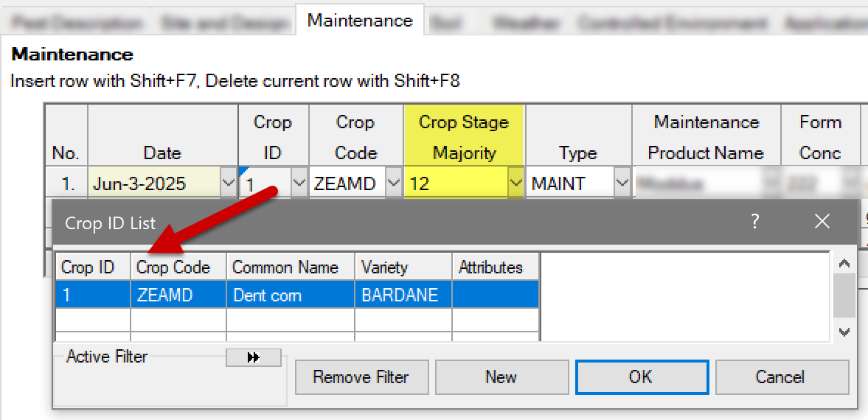Open the Crop ID dropdown arrow

[x=299, y=183]
